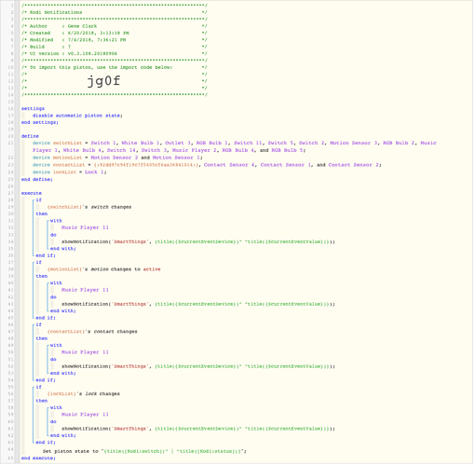476x466 pixels.
Task: Click Contact Sensor 4 device name
Action: click(230, 165)
